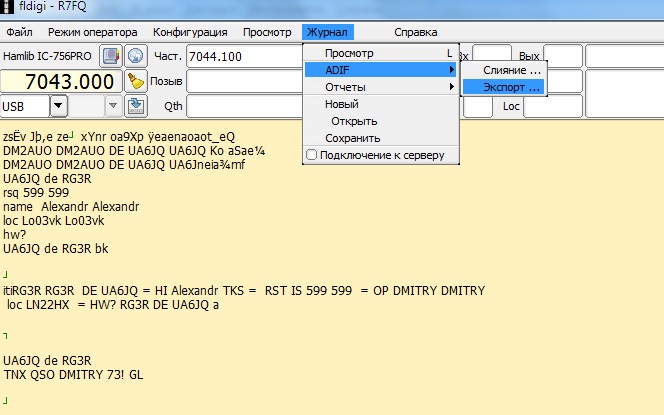Viewport: 664px width, 415px height.
Task: Click the Част. frequency input field
Action: [x=243, y=57]
